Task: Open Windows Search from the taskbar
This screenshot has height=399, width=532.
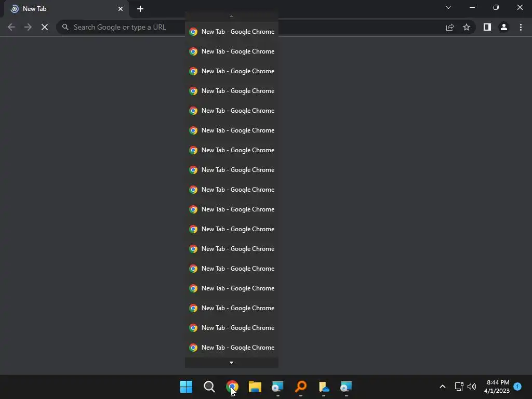Action: click(209, 387)
